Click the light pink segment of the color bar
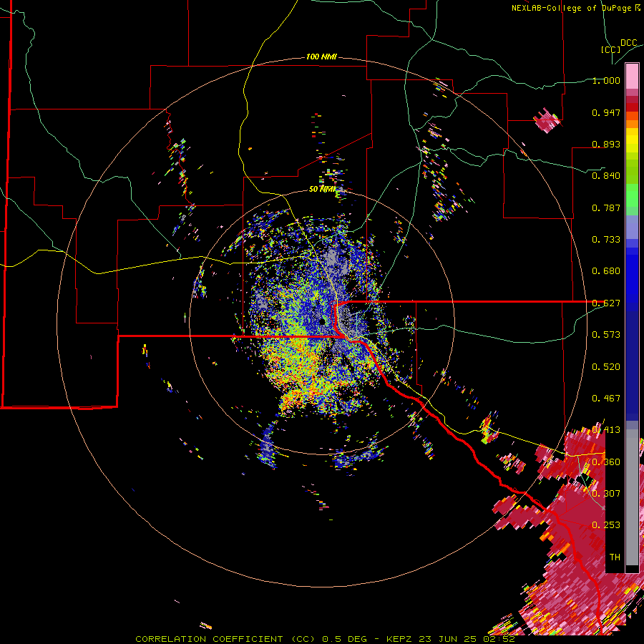The height and width of the screenshot is (644, 644). point(632,76)
